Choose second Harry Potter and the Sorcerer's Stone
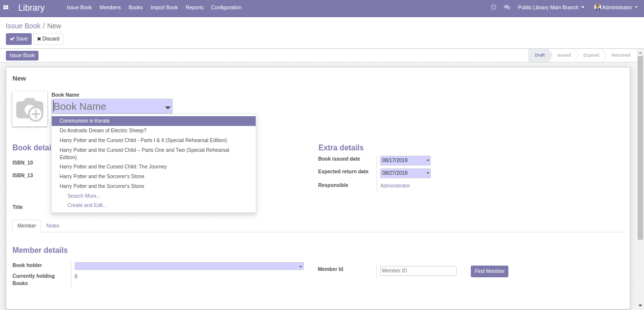 click(x=154, y=186)
